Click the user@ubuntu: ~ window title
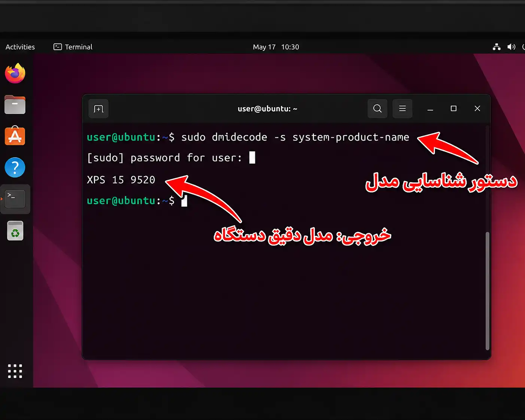Screen dimensions: 525x420 click(x=267, y=109)
